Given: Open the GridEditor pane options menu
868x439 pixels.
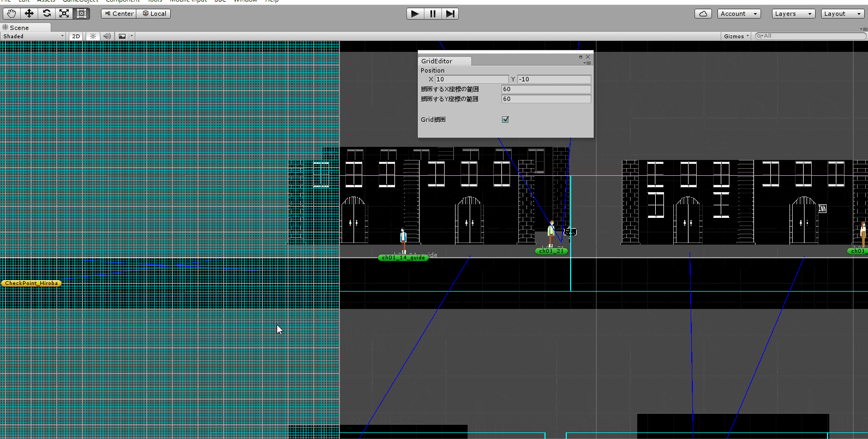Looking at the screenshot, I should coord(588,63).
